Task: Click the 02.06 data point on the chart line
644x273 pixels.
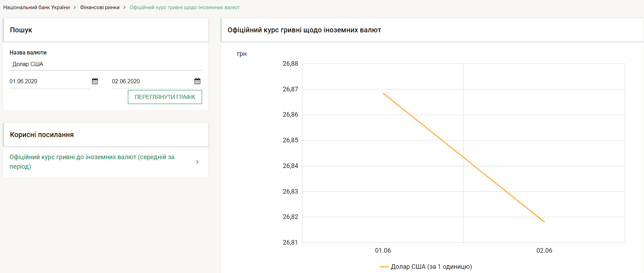Action: click(x=544, y=222)
